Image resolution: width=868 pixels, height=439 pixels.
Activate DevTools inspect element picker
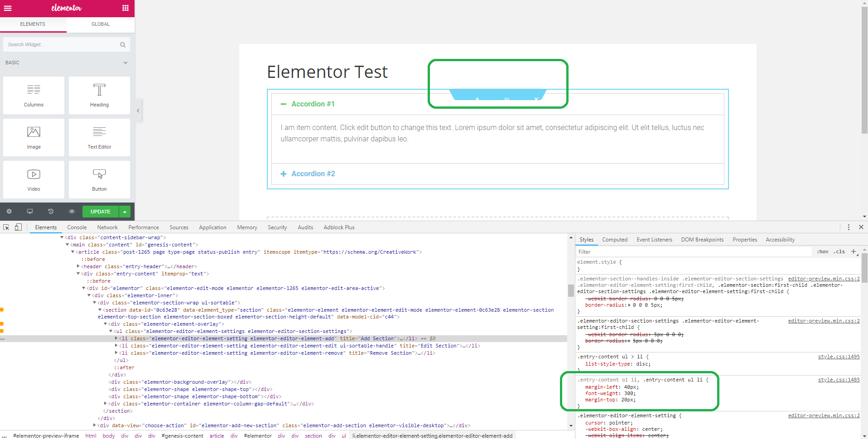click(x=6, y=227)
